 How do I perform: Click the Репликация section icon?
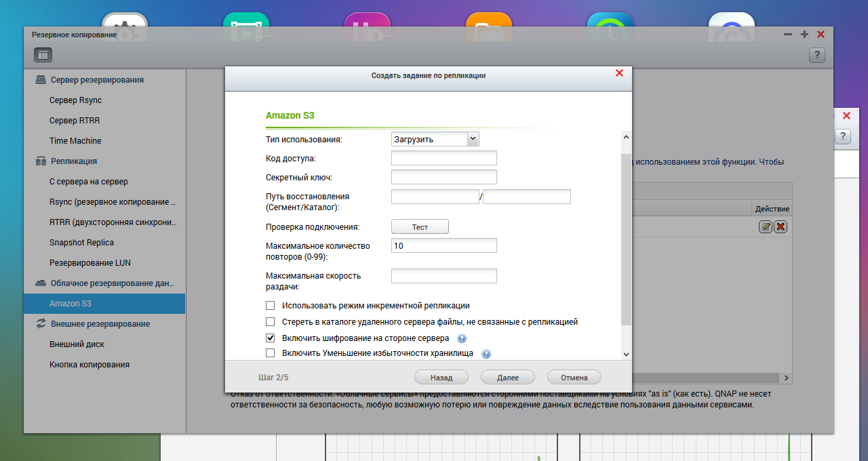click(x=41, y=161)
